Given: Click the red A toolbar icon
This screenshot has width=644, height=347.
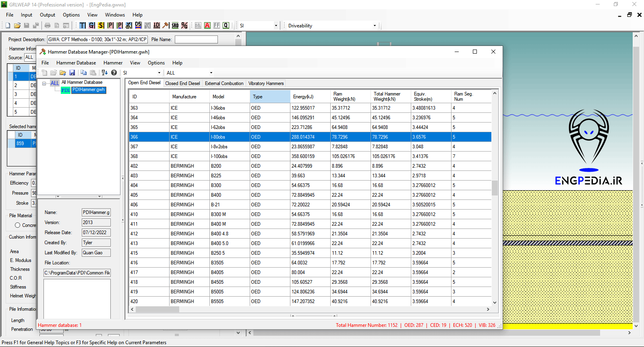Looking at the screenshot, I should (207, 25).
